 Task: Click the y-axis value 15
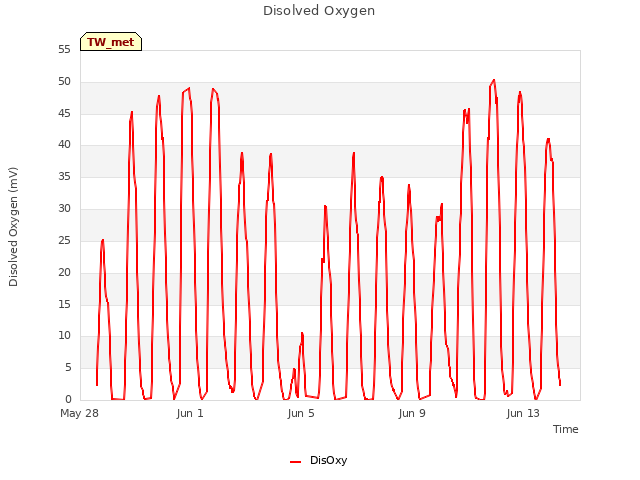tap(64, 304)
